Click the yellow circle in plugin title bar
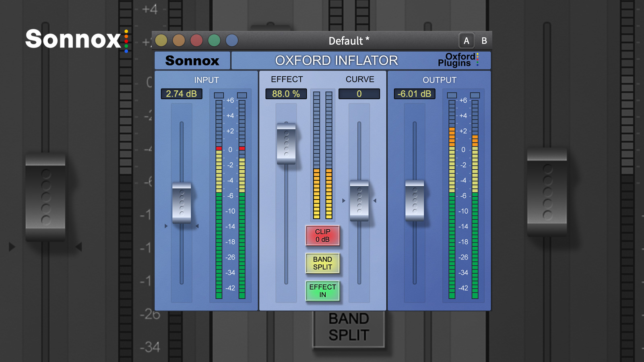 coord(161,40)
